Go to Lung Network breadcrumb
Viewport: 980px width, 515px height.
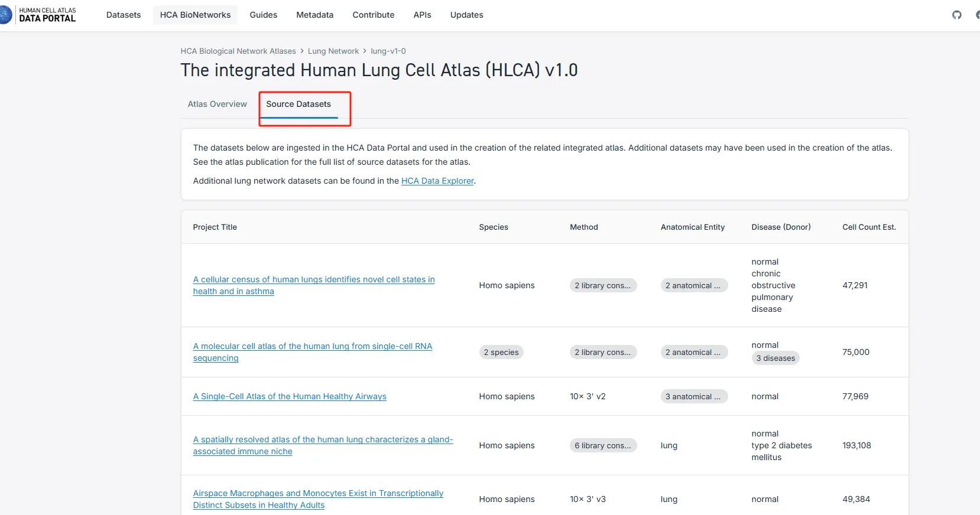click(333, 51)
